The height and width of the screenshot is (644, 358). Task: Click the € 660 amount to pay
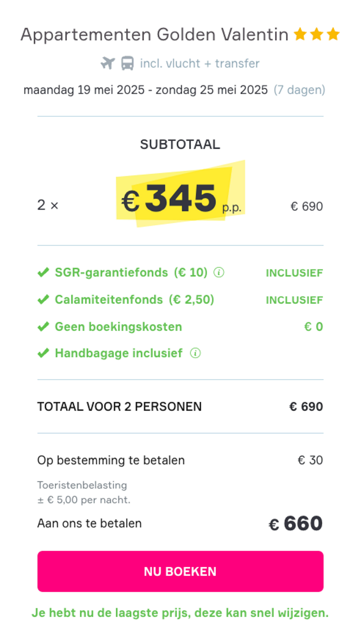click(x=296, y=523)
